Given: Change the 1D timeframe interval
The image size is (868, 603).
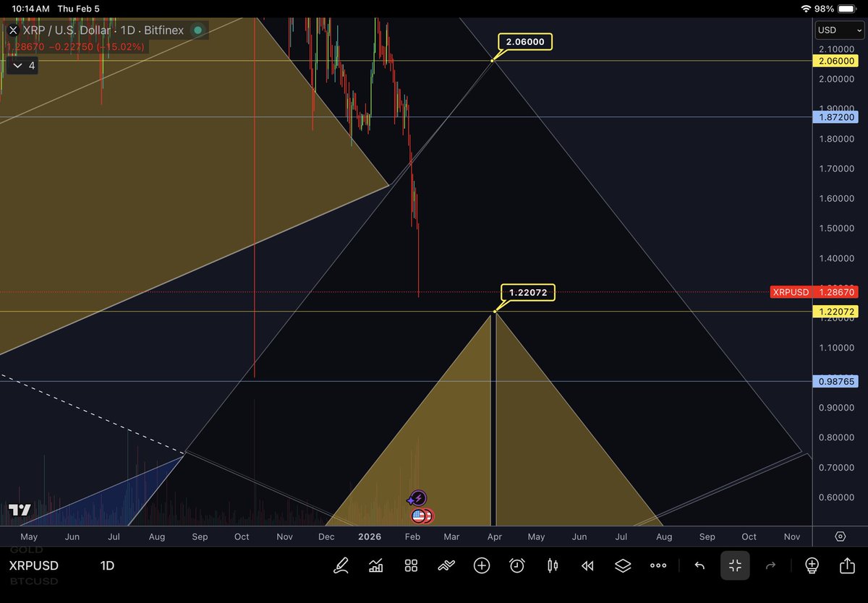Looking at the screenshot, I should [107, 565].
